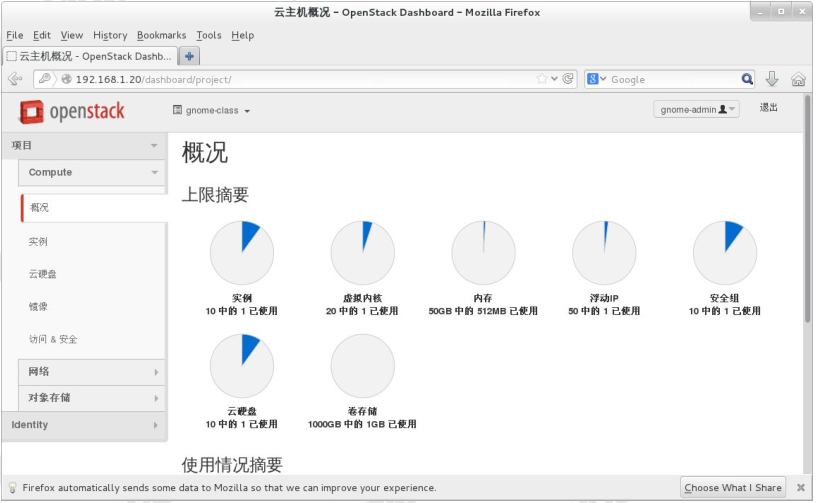Open the Bookmarks menu

pos(161,35)
